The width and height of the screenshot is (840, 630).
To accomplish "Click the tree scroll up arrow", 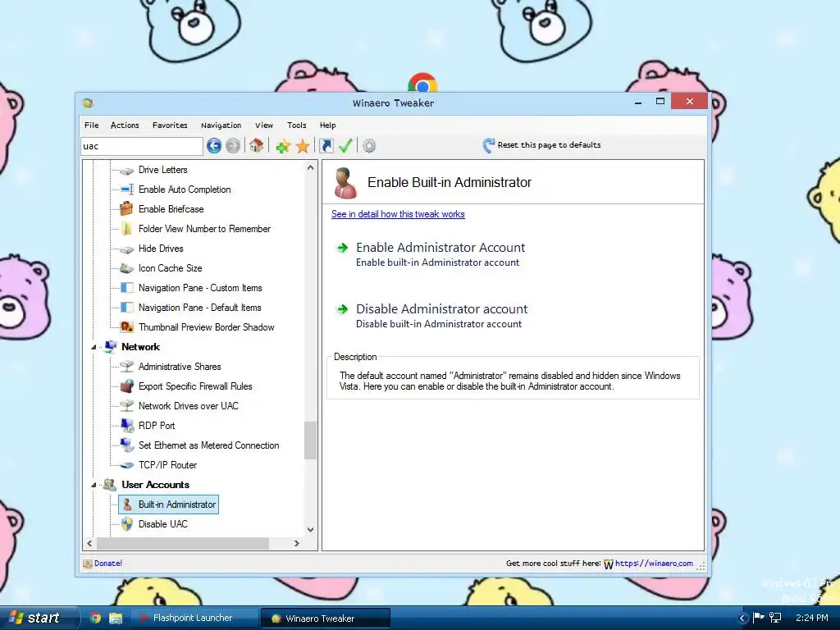I will [x=310, y=167].
